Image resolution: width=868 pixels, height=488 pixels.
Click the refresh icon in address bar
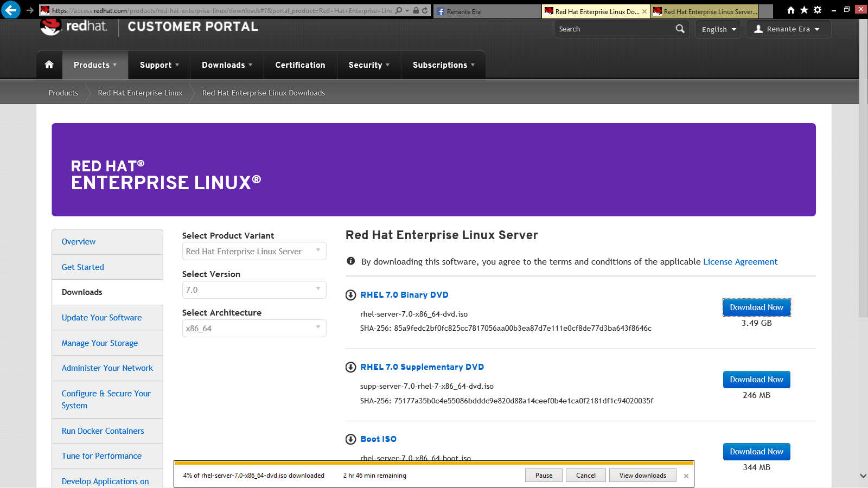point(425,10)
